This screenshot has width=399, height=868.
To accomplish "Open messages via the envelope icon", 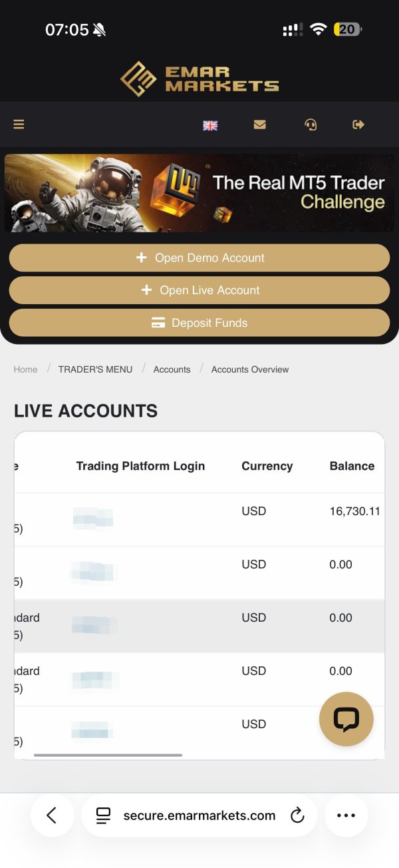I will pos(259,124).
